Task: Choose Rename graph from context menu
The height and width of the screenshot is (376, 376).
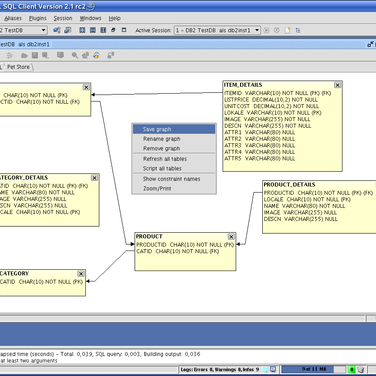Action: pyautogui.click(x=174, y=139)
